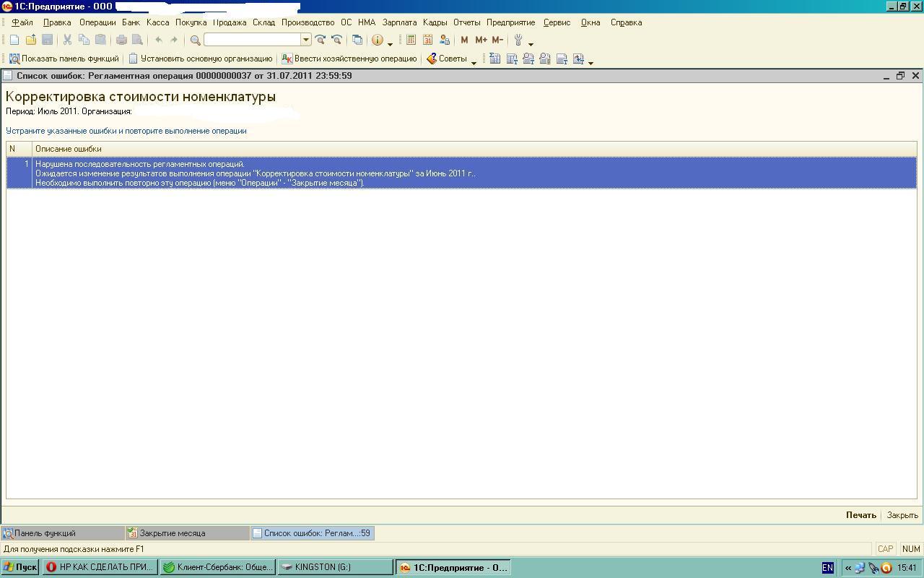Switch to Панель функций window tab
Image resolution: width=924 pixels, height=578 pixels.
point(63,533)
